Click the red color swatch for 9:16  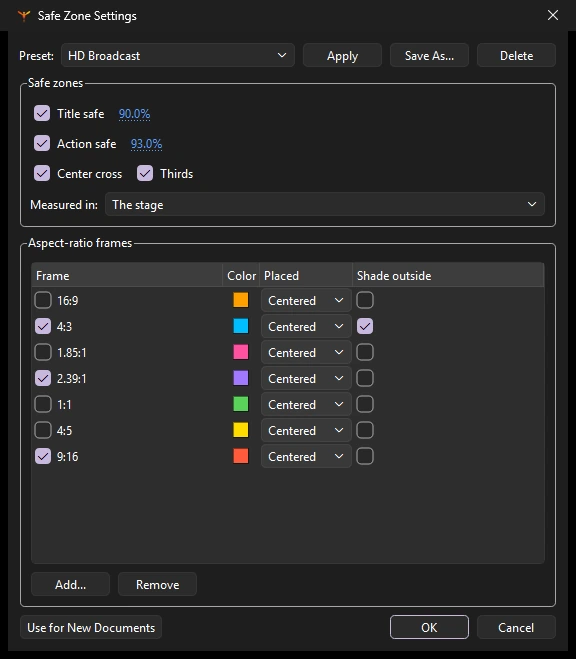pyautogui.click(x=241, y=456)
